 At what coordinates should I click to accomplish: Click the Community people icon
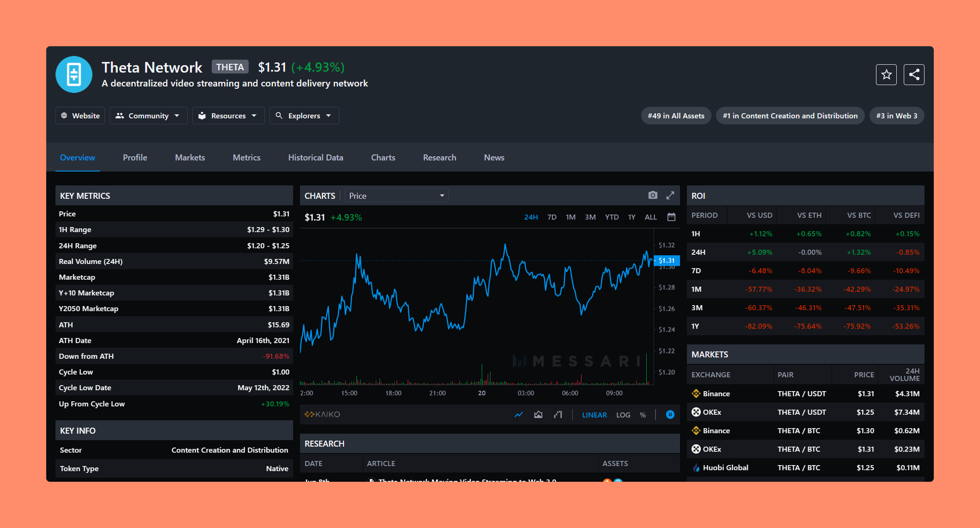pyautogui.click(x=120, y=116)
